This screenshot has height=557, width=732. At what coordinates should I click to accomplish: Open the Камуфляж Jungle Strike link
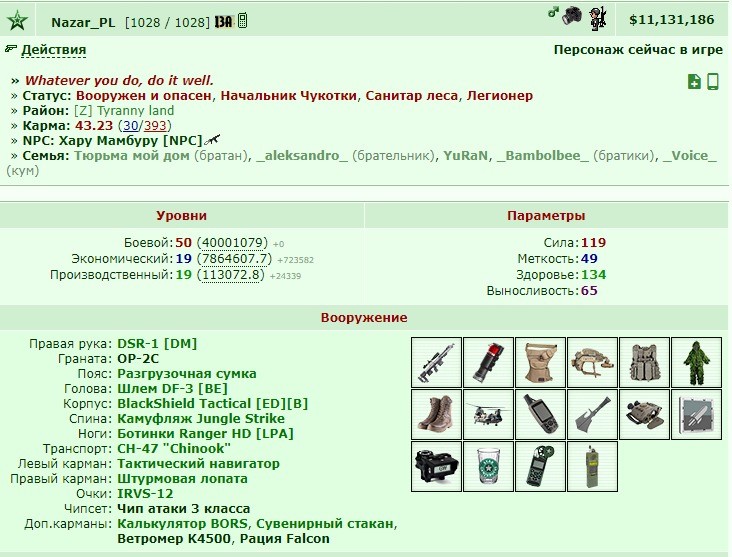pyautogui.click(x=201, y=418)
